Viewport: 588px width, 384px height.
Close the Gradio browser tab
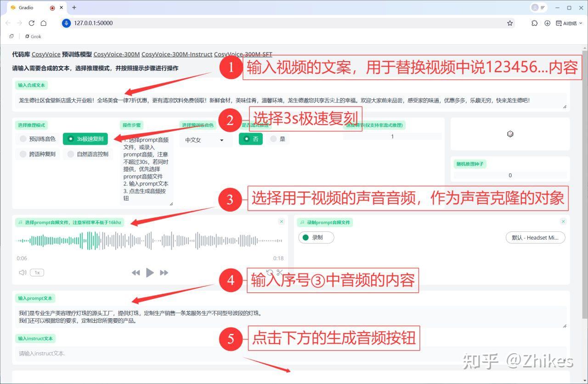[62, 8]
